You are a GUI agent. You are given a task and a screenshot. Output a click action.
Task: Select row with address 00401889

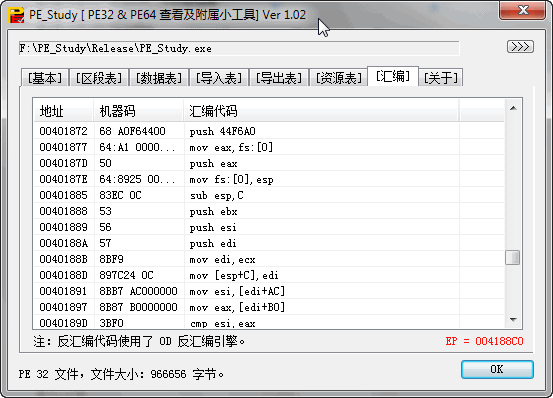(x=269, y=227)
